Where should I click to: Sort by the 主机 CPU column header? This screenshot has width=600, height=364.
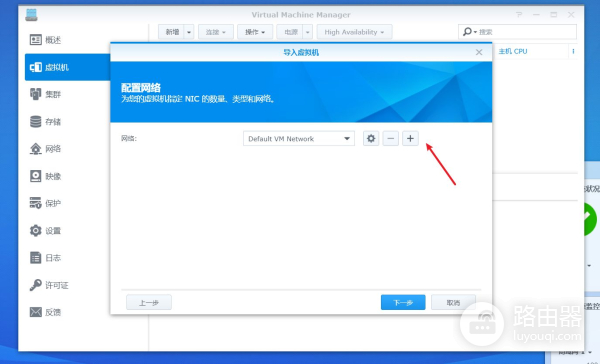click(x=513, y=51)
